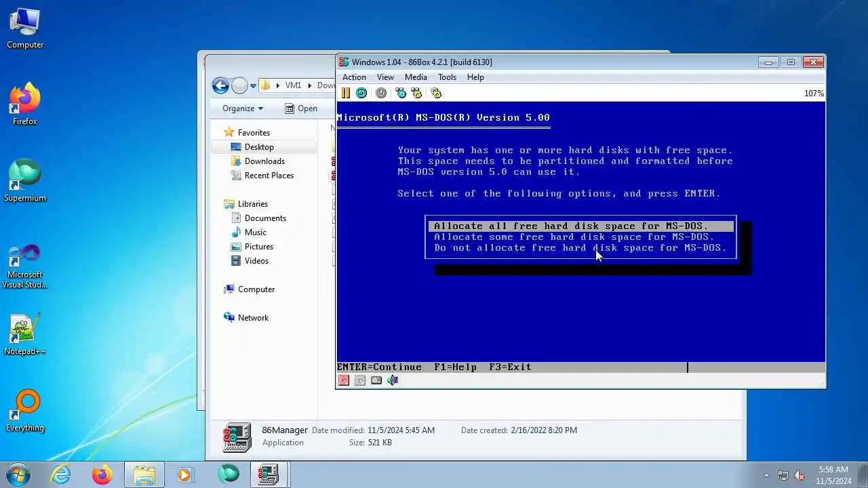Screen dimensions: 868x488
Task: Open Explorer recent pages dropdown arrow
Action: [x=253, y=86]
